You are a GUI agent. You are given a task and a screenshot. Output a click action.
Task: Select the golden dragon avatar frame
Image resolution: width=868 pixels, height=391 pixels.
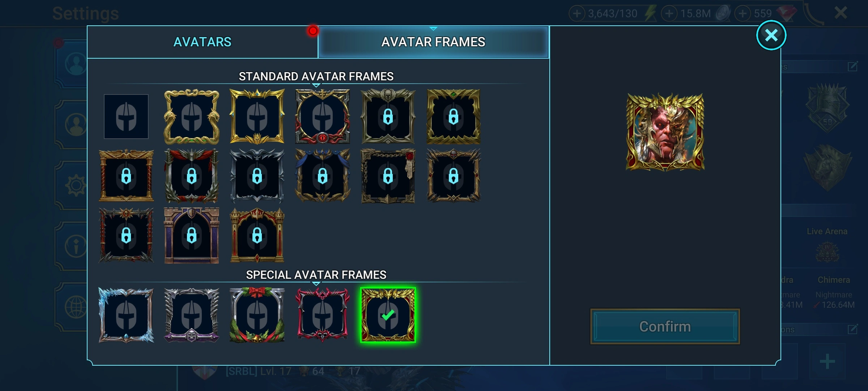pyautogui.click(x=192, y=117)
